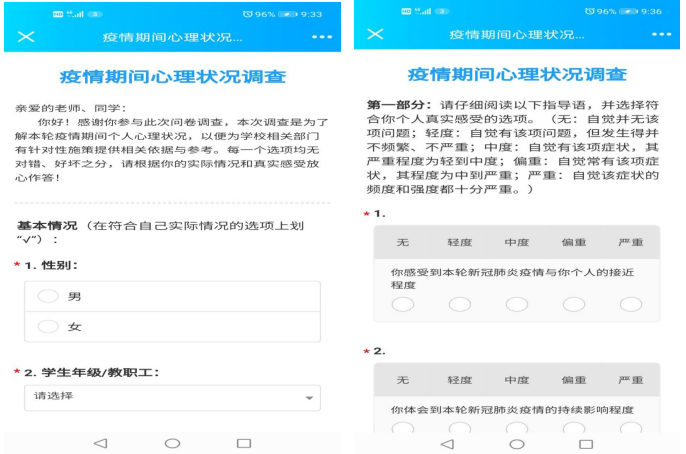Tap the home circle on left screen
Viewport: 686px width, 454px height.
tap(172, 442)
